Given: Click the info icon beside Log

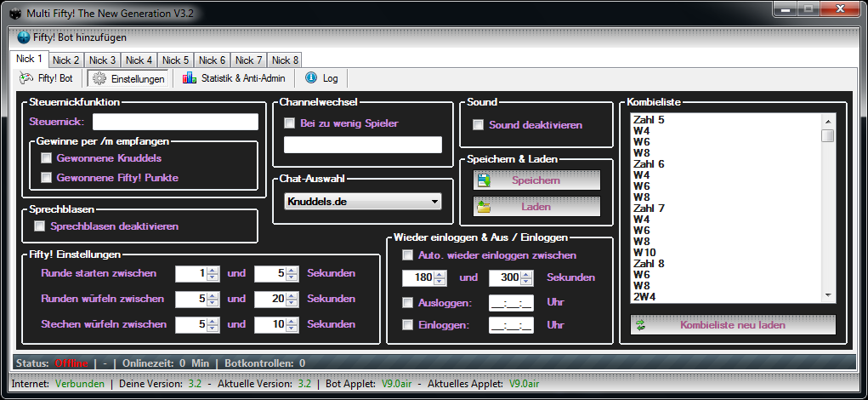Looking at the screenshot, I should 311,78.
